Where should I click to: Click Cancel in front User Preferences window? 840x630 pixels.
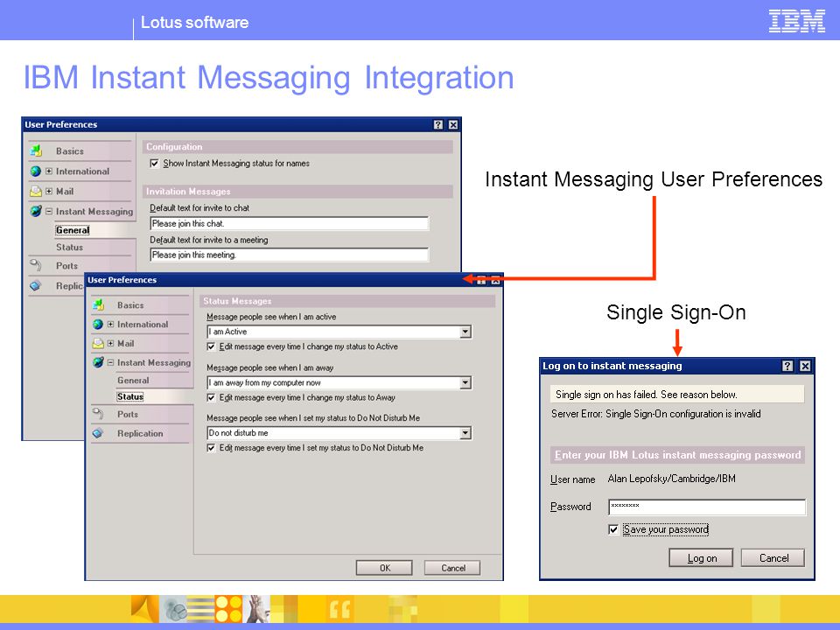tap(452, 568)
